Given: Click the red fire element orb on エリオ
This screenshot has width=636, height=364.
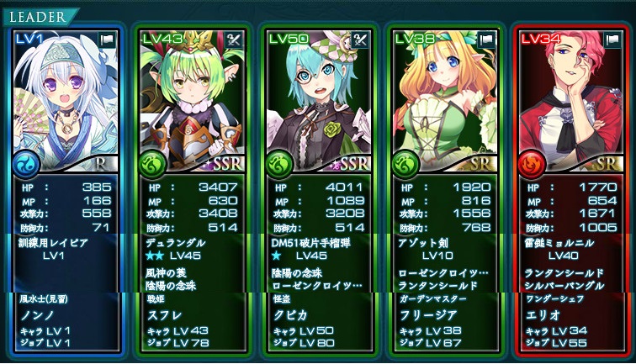Looking at the screenshot, I should [x=532, y=165].
